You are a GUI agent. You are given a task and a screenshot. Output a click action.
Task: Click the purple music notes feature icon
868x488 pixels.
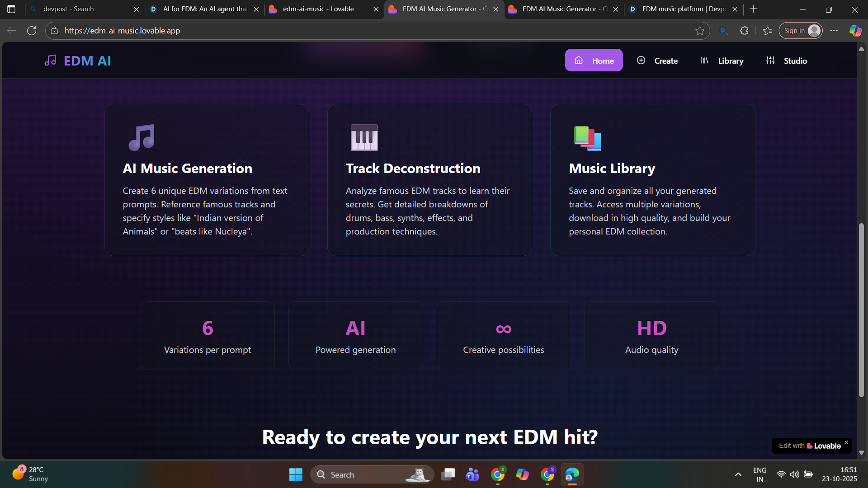tap(142, 137)
